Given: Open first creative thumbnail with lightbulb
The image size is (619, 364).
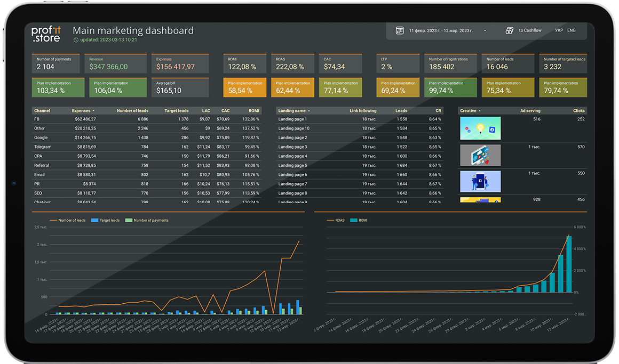Looking at the screenshot, I should [x=480, y=128].
